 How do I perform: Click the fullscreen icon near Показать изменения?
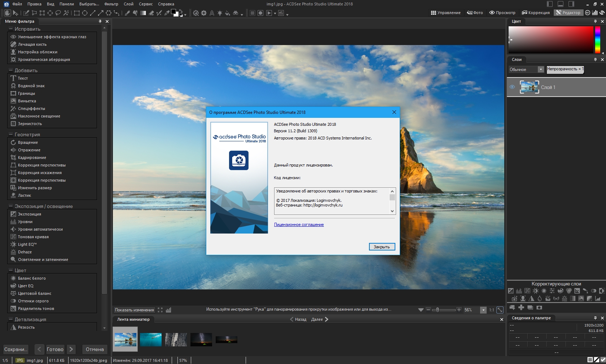coord(160,310)
